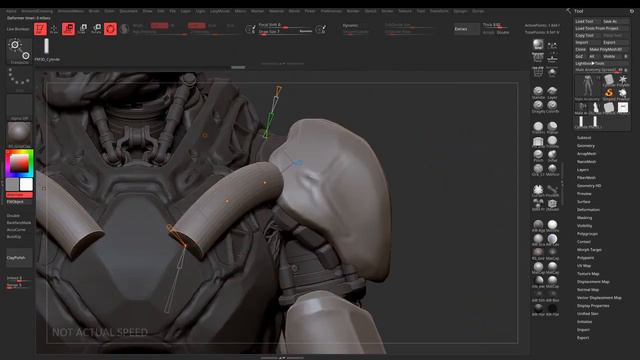This screenshot has height=360, width=640.
Task: Click the Load Tool button
Action: [x=587, y=21]
